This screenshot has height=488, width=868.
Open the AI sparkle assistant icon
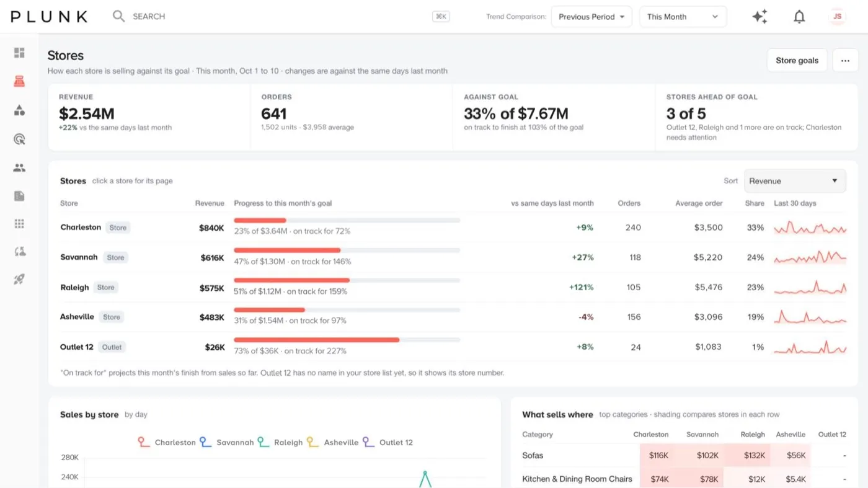759,17
